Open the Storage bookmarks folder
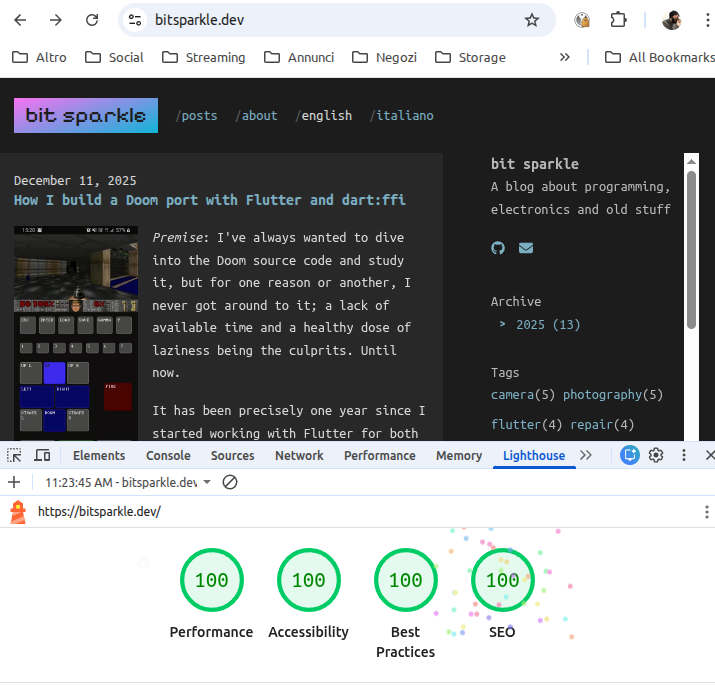The height and width of the screenshot is (693, 715). (470, 57)
